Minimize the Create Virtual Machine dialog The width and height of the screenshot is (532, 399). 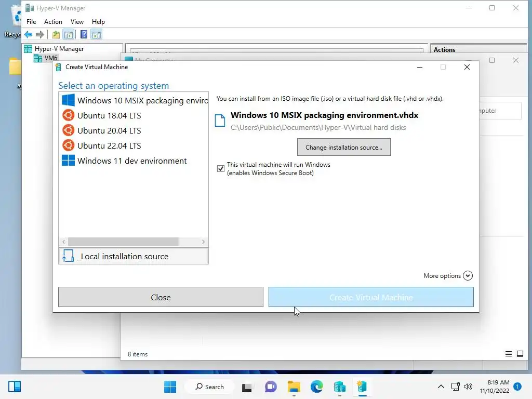click(420, 67)
